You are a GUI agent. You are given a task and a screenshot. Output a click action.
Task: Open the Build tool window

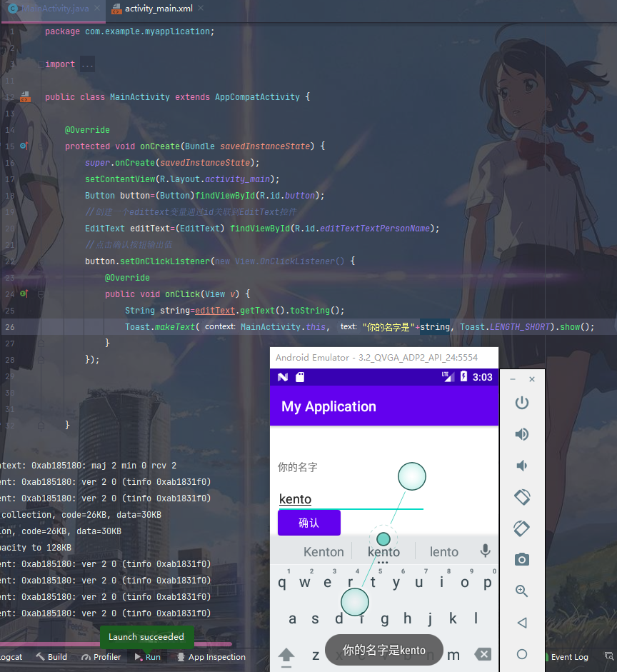point(51,657)
